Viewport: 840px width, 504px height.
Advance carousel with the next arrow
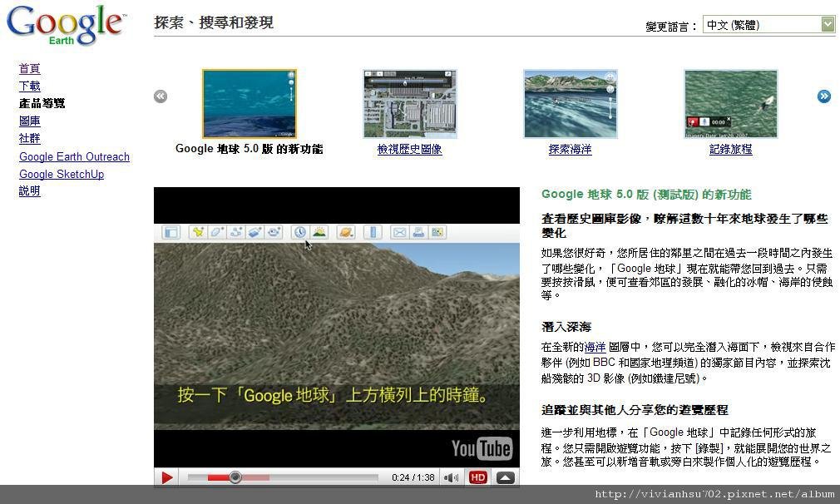(x=824, y=96)
